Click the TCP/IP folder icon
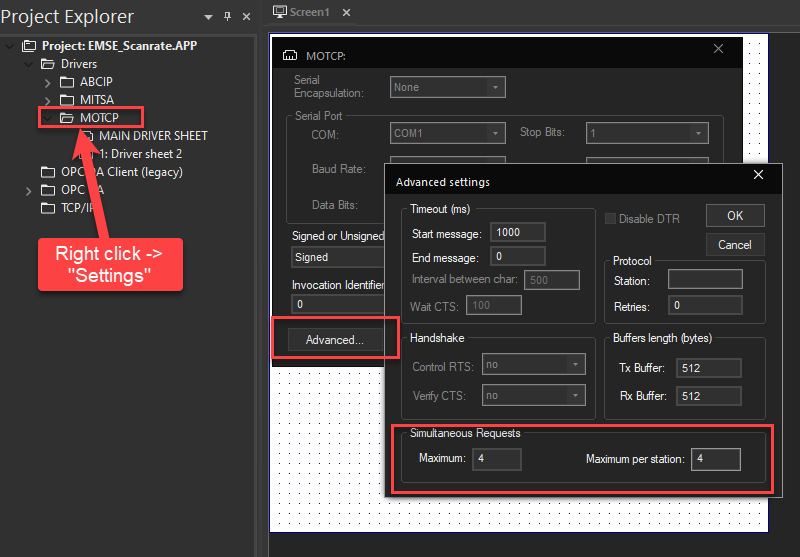800x557 pixels. [x=48, y=208]
